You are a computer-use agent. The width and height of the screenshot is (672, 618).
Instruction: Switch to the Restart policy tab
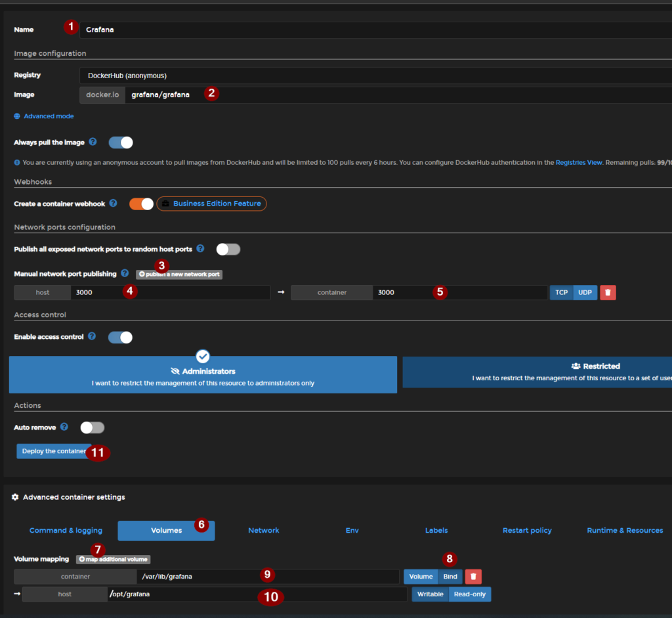tap(527, 530)
